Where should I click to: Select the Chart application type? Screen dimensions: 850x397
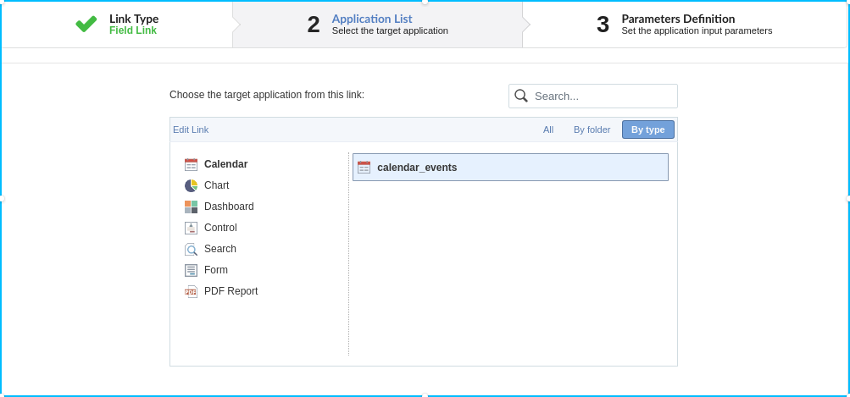216,185
